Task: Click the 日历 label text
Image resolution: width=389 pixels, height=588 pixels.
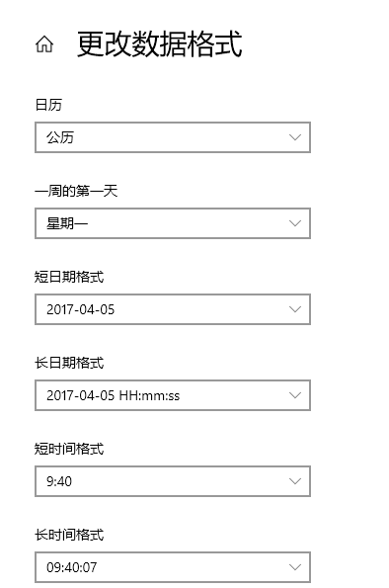Action: [x=48, y=105]
